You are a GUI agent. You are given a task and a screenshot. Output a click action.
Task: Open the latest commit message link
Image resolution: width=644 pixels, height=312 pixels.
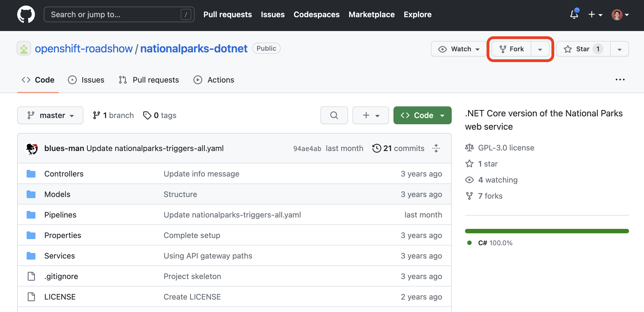155,148
